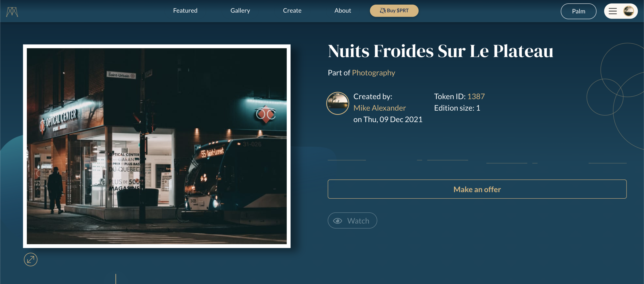Navigate to the About page

coord(343,11)
